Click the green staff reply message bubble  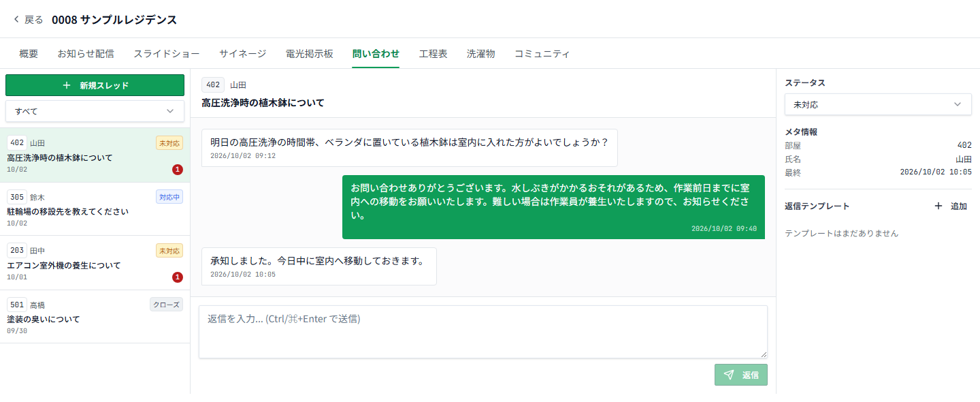coord(553,207)
